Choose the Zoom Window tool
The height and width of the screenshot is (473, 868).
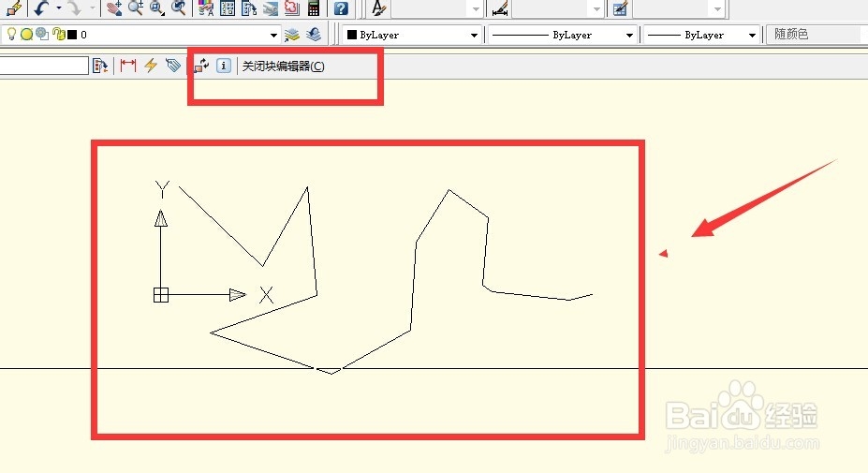tap(157, 7)
